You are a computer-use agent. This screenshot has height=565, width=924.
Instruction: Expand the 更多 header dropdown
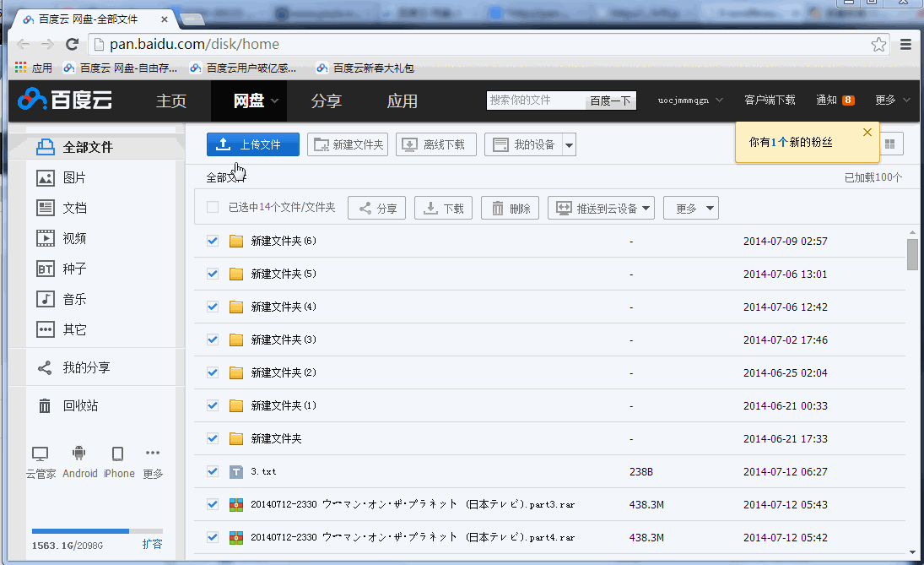tap(893, 101)
